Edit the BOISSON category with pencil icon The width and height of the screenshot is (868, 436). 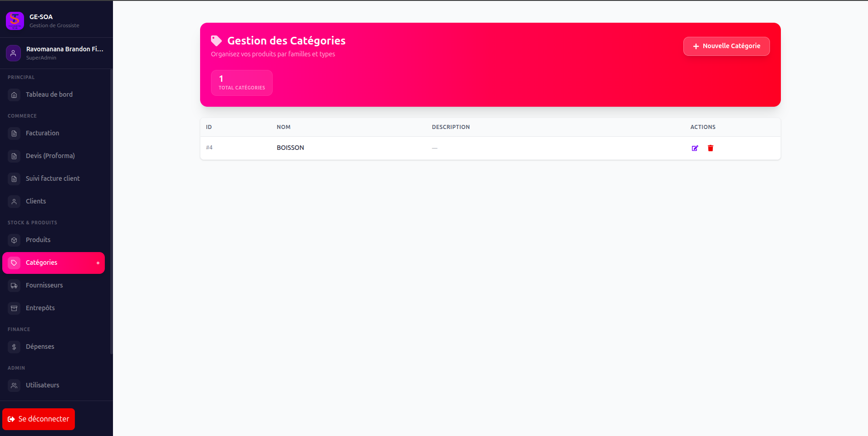click(x=695, y=148)
